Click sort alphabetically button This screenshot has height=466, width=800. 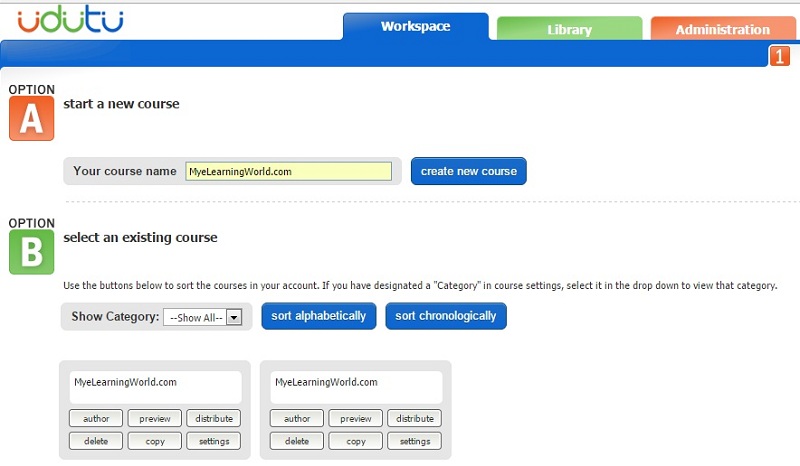[319, 316]
